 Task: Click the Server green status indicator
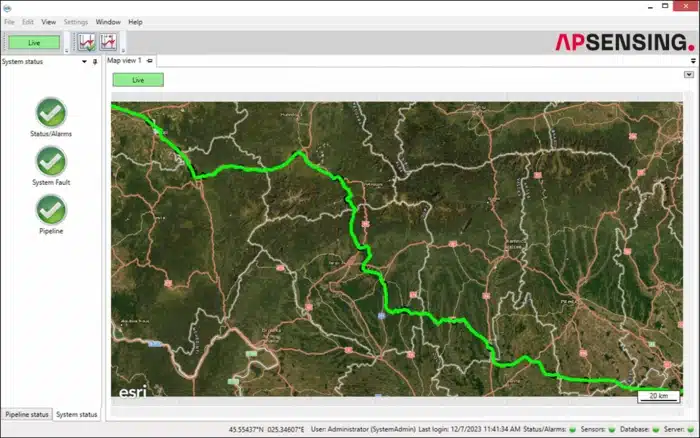(689, 429)
